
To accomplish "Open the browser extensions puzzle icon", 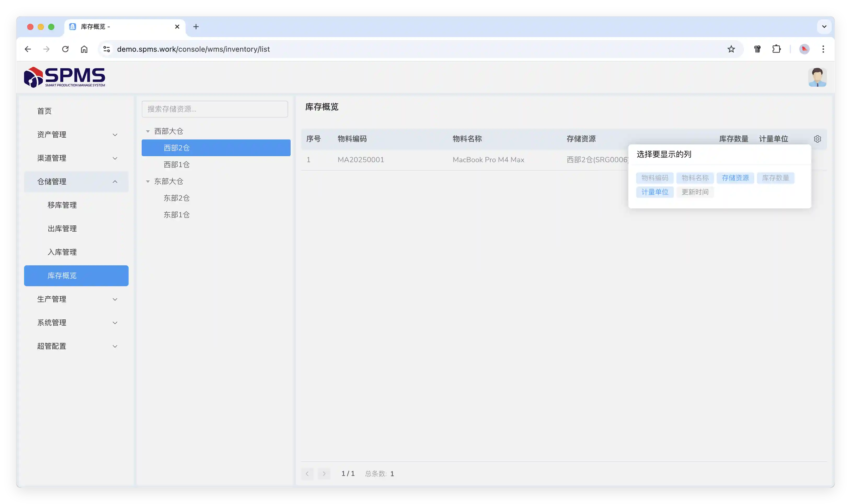I will [x=776, y=49].
